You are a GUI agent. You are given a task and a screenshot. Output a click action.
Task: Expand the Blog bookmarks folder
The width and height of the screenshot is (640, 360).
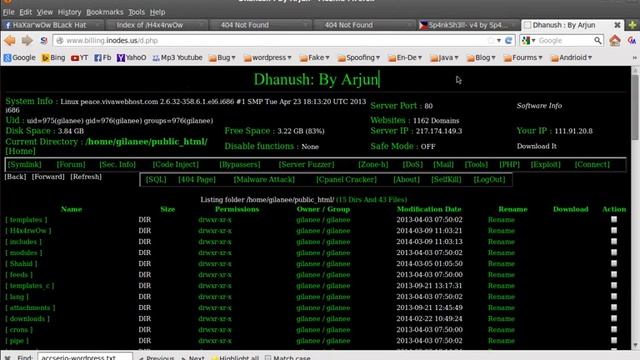pos(481,58)
